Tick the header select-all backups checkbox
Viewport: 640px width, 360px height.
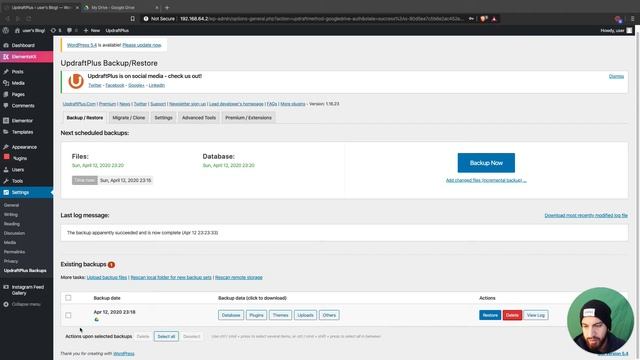click(68, 298)
